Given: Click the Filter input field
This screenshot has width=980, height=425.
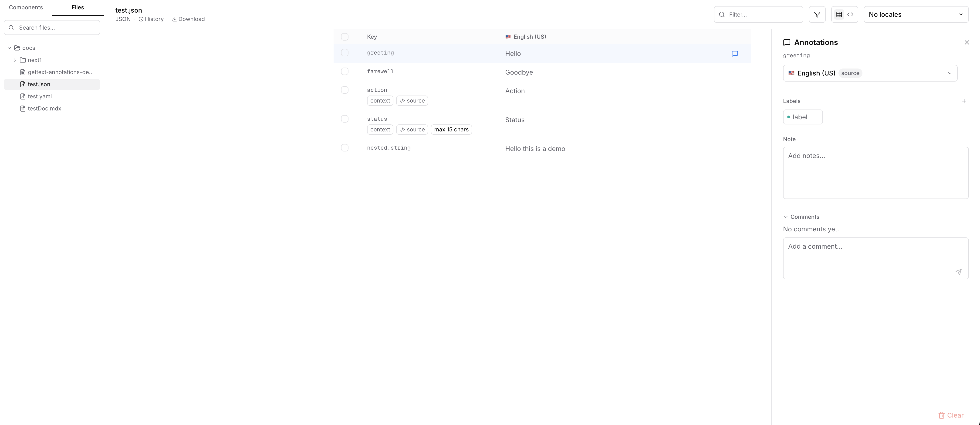Looking at the screenshot, I should point(758,14).
